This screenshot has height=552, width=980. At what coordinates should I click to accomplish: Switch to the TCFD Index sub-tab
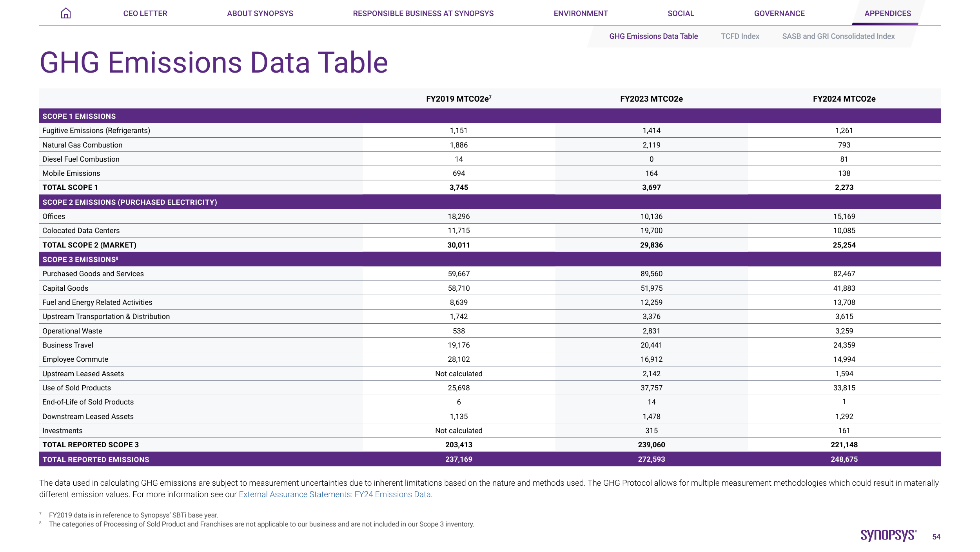click(740, 36)
